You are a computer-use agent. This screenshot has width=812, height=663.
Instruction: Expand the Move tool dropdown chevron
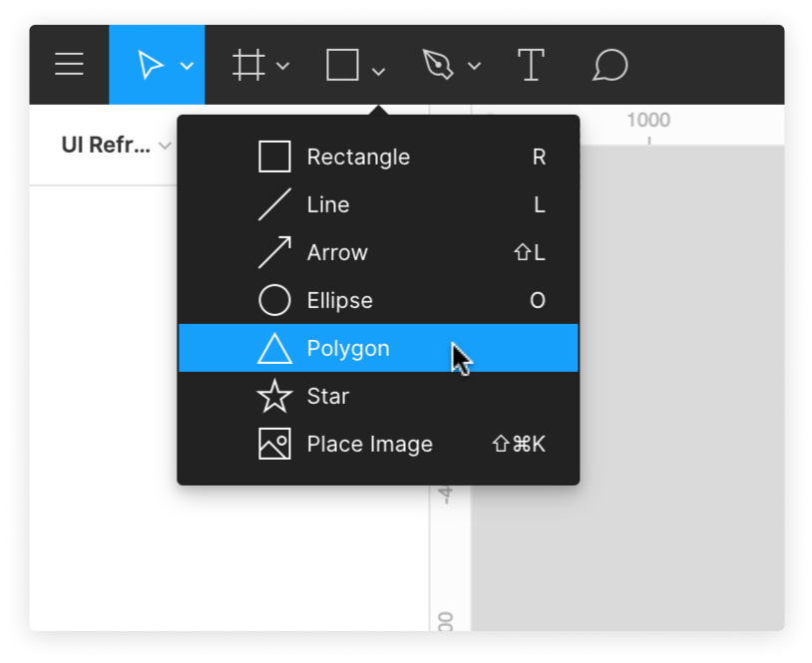coord(187,66)
